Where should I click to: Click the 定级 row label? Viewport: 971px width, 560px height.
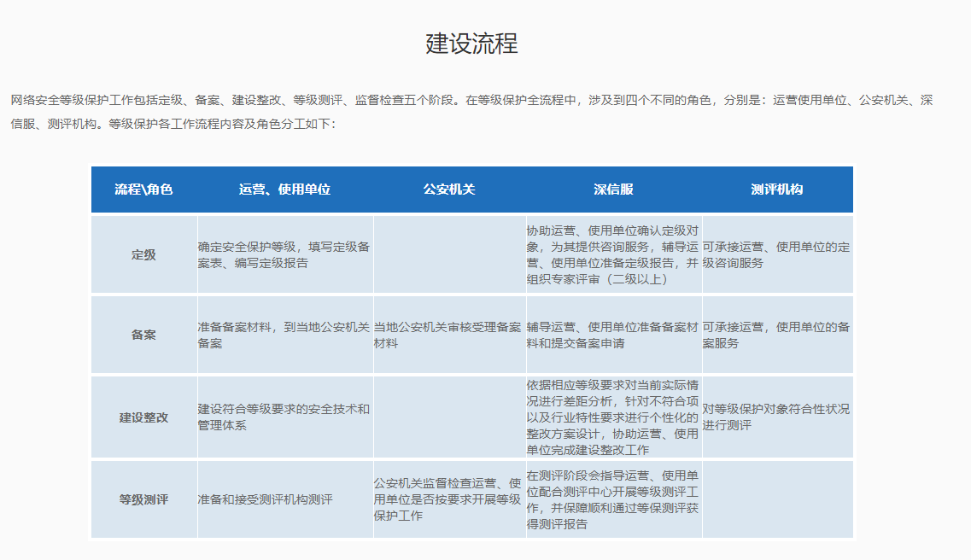143,255
